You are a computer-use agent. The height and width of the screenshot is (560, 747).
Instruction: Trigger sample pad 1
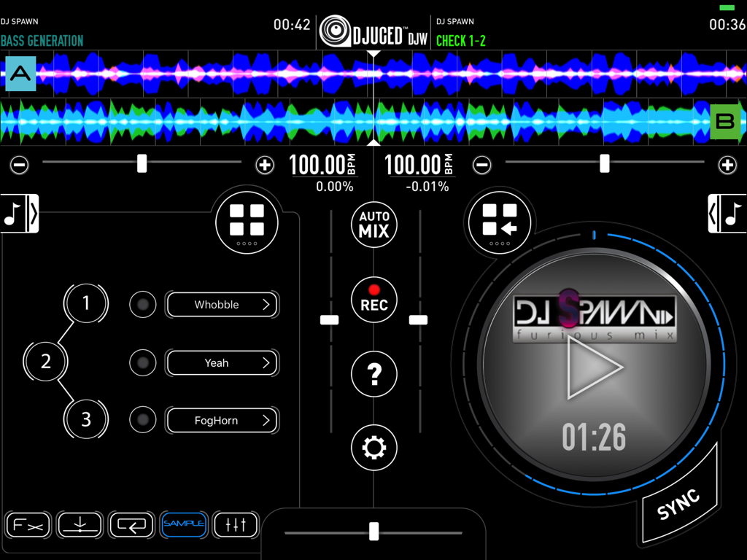86,304
